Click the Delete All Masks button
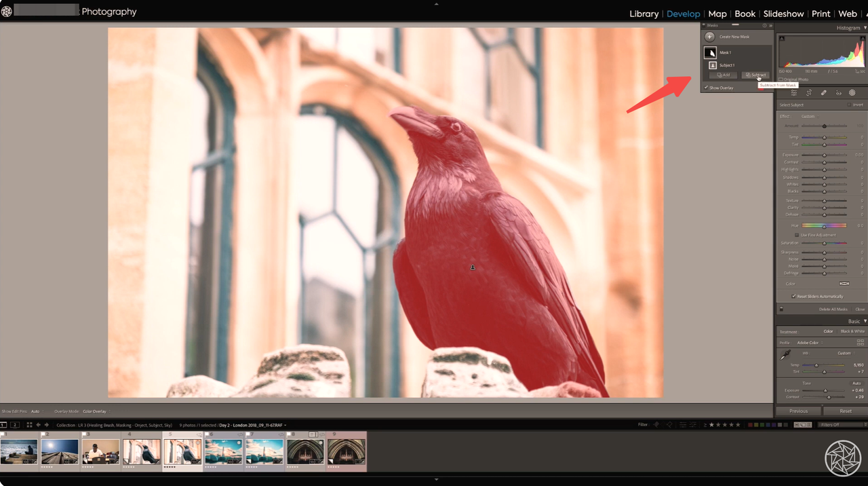 [833, 309]
